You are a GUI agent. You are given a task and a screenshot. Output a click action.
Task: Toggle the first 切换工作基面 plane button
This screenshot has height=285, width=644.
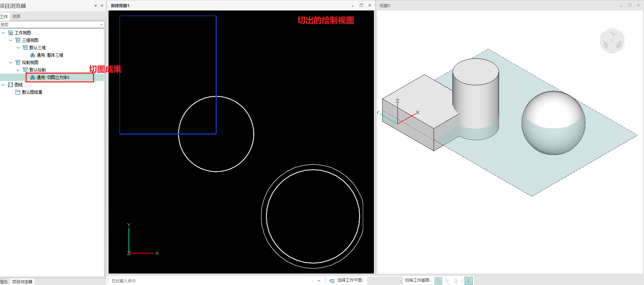click(438, 281)
